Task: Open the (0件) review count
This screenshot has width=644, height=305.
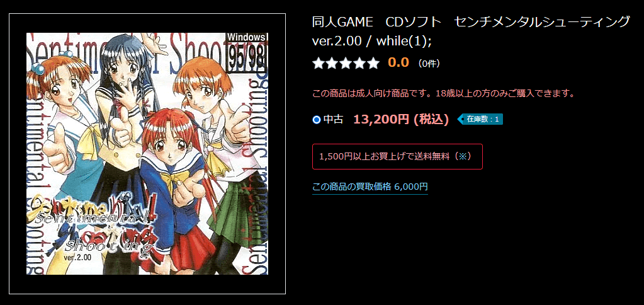Action: (x=429, y=64)
